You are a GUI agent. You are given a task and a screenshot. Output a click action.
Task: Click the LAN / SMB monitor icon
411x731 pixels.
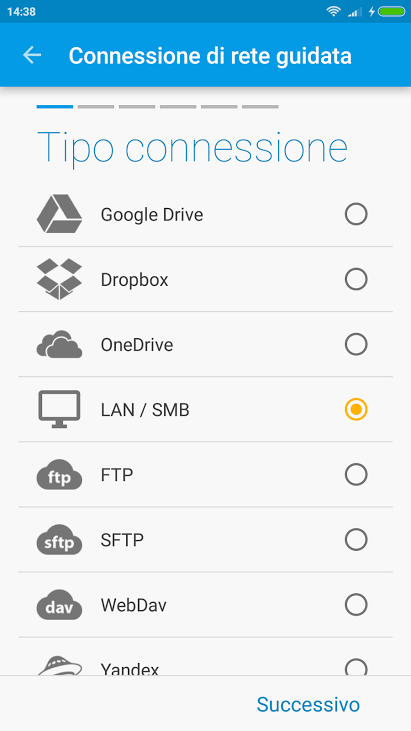coord(59,409)
